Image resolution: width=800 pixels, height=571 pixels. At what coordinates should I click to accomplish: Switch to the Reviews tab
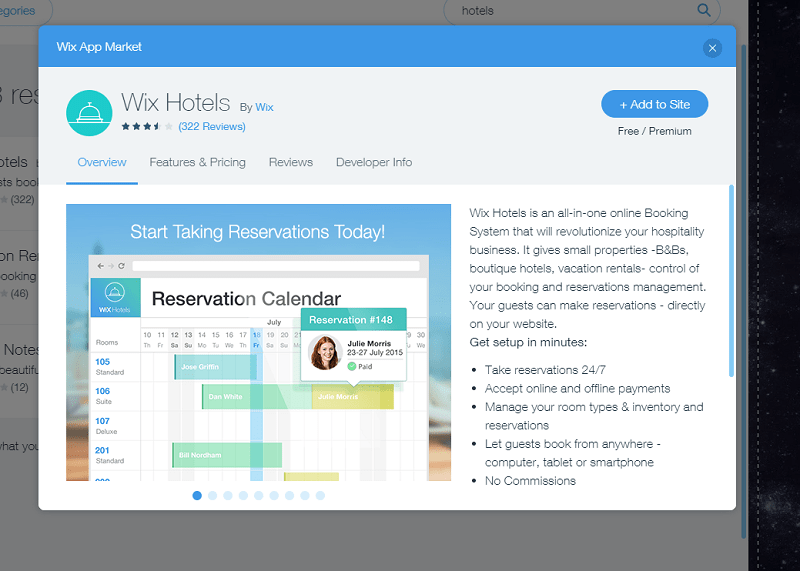(291, 162)
